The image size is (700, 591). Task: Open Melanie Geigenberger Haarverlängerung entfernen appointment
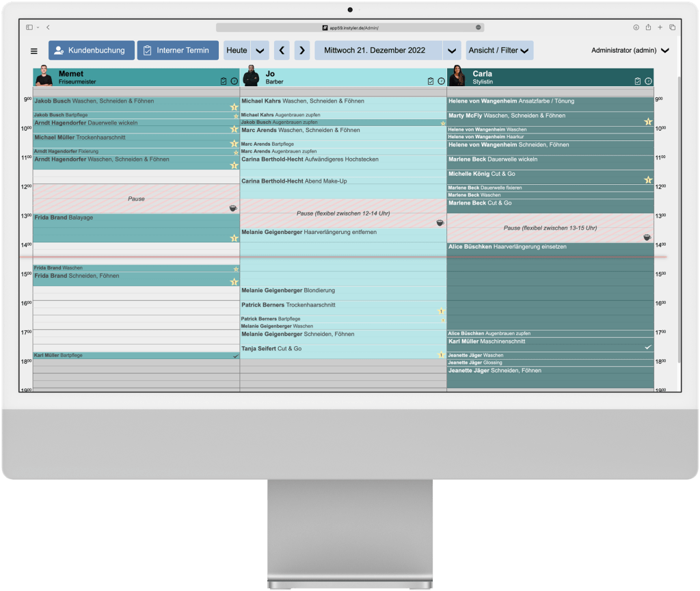pyautogui.click(x=343, y=257)
